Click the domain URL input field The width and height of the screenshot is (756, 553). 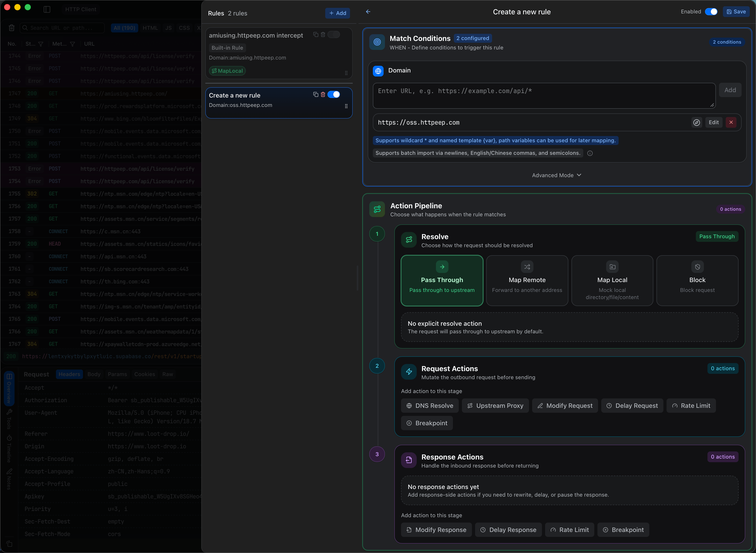(544, 96)
